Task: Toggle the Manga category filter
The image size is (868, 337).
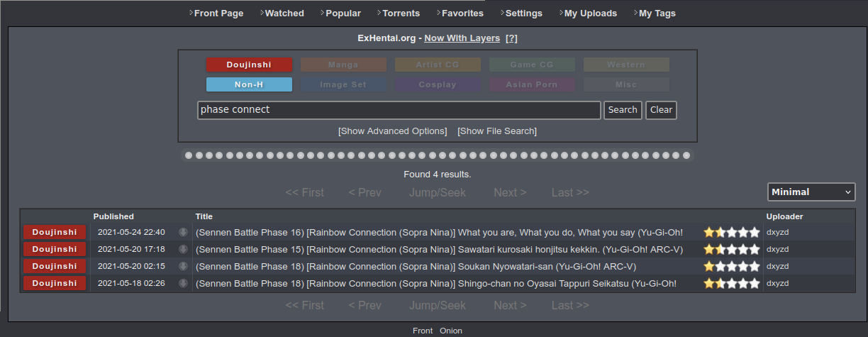Action: coord(343,65)
